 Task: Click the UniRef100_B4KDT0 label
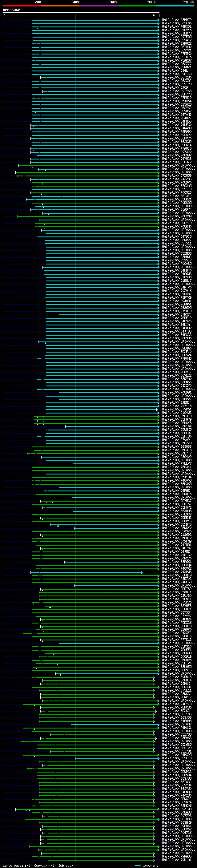coord(177,271)
